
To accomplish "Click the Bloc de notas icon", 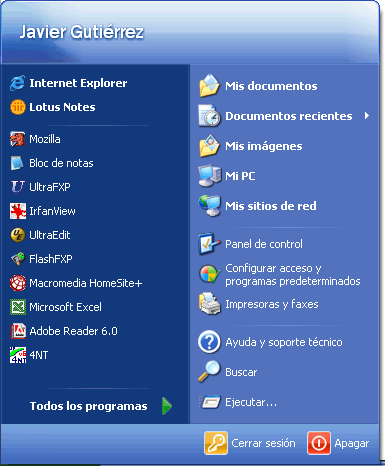I will [17, 163].
